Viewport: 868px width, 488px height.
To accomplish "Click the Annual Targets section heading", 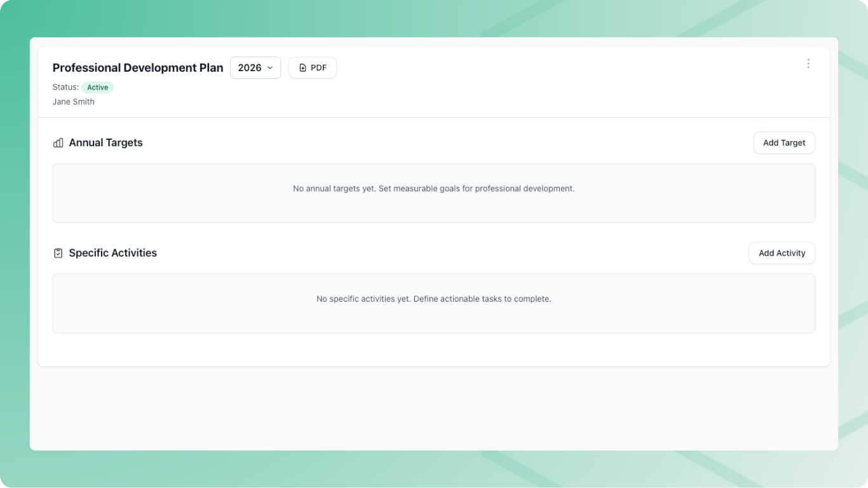I will [x=105, y=143].
